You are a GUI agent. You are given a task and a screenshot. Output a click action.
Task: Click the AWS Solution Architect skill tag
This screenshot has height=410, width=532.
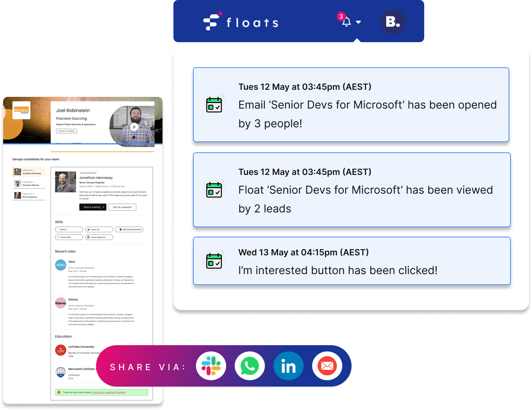click(x=129, y=230)
